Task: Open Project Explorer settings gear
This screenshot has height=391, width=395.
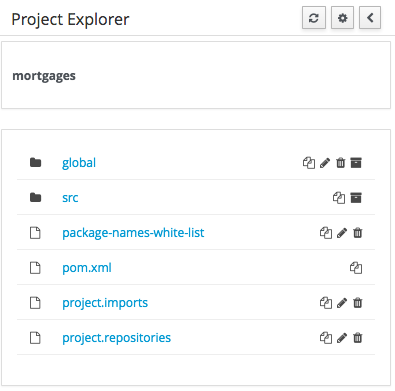Action: pyautogui.click(x=342, y=18)
